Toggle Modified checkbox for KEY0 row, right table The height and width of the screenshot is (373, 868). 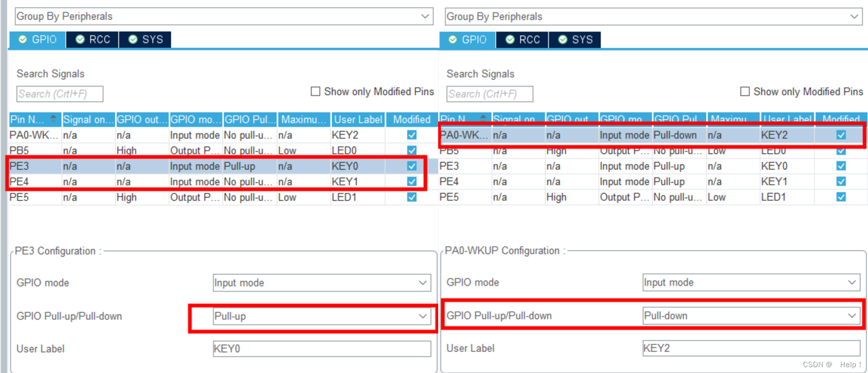click(841, 166)
